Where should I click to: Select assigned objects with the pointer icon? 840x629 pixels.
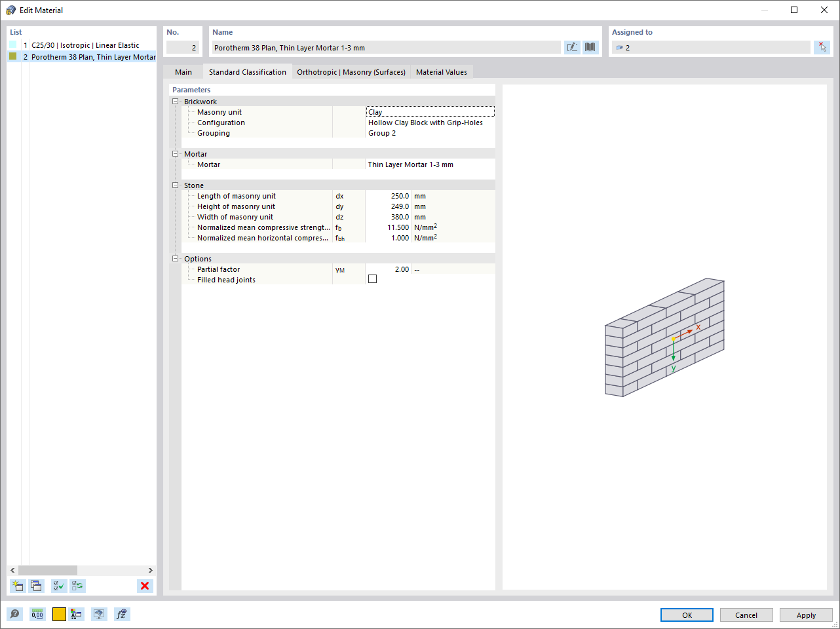[x=822, y=47]
